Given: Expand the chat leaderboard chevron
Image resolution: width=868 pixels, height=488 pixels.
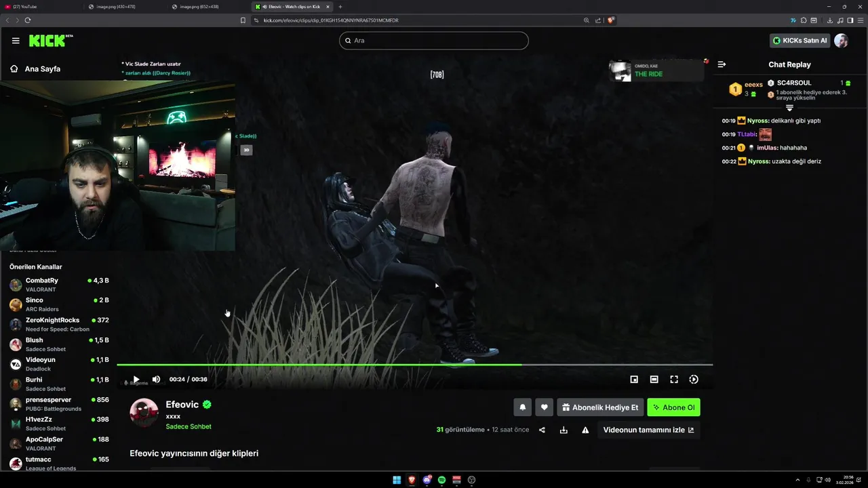Looking at the screenshot, I should [789, 108].
